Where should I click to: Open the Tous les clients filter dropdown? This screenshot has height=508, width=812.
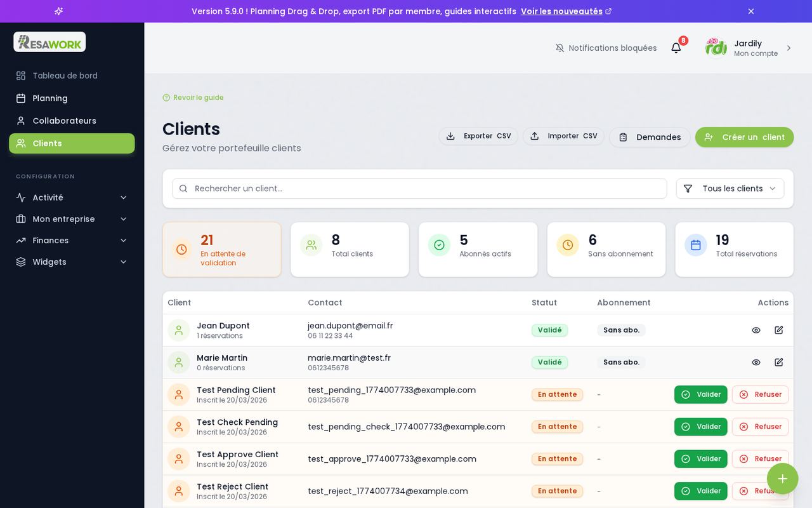pos(730,189)
